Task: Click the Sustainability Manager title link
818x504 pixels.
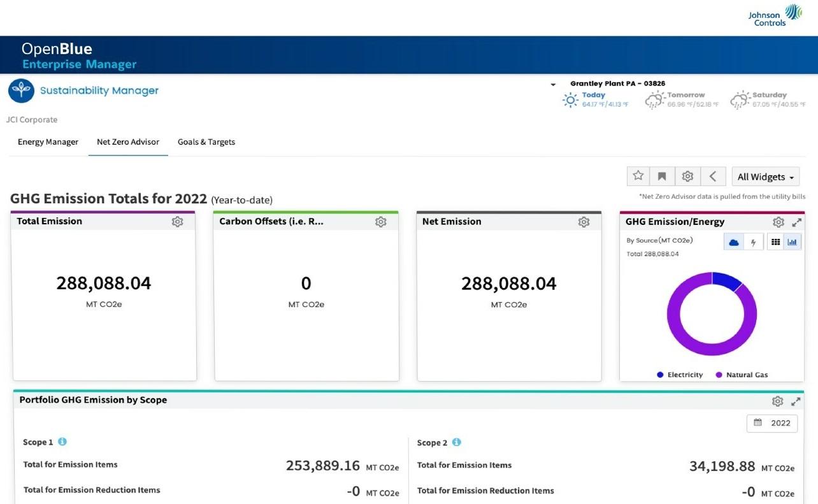Action: 99,90
